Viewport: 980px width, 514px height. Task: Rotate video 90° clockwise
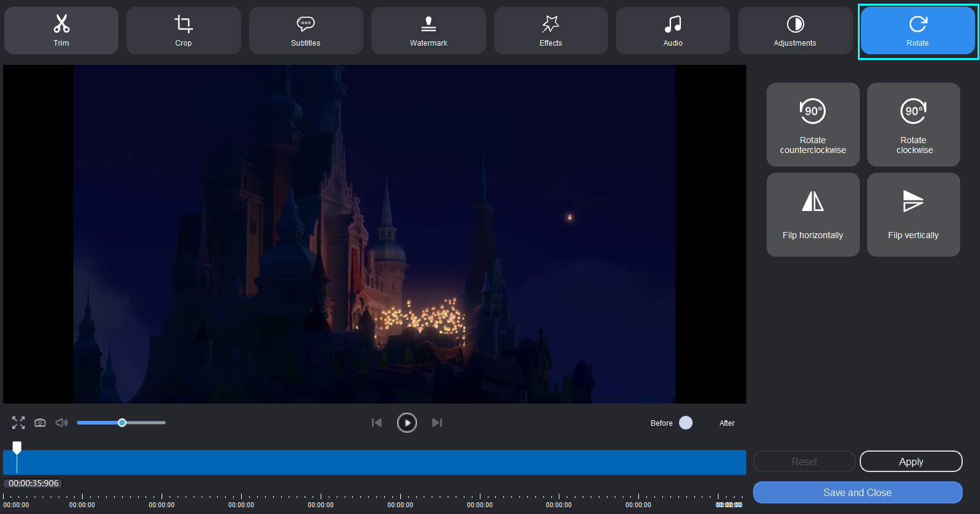913,125
